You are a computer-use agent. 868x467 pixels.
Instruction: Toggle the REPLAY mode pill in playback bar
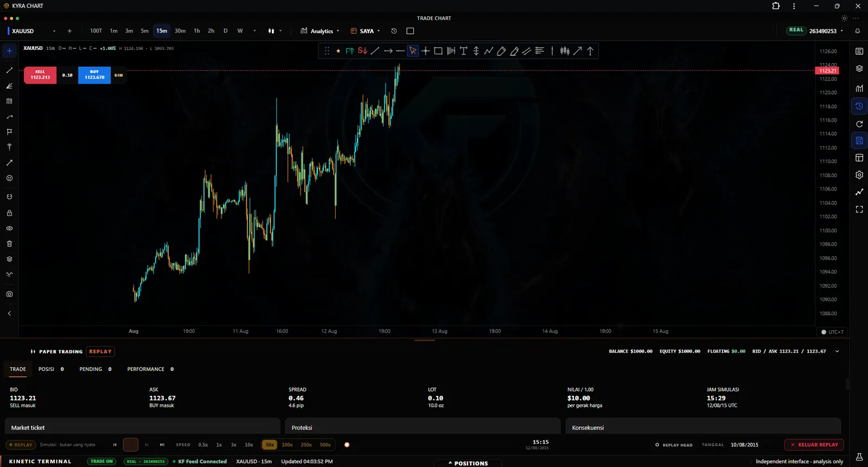click(21, 445)
